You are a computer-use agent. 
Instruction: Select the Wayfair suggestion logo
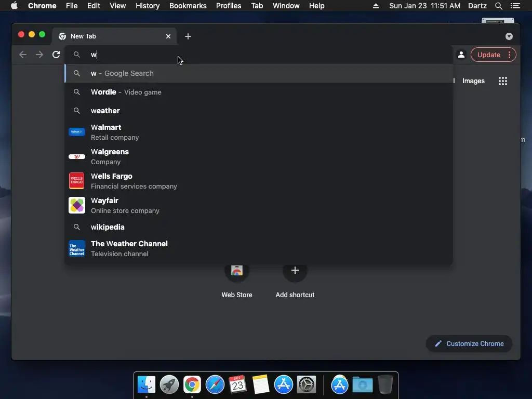[77, 205]
